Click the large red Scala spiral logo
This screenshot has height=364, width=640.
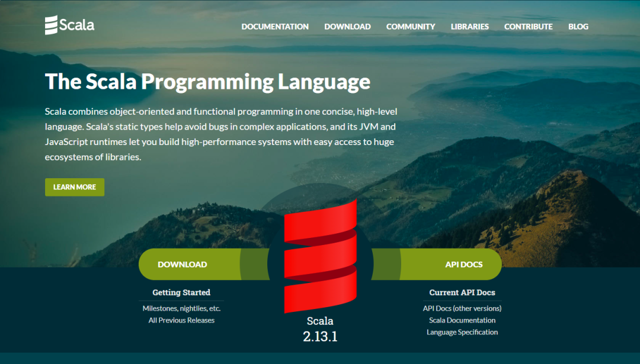coord(321,256)
